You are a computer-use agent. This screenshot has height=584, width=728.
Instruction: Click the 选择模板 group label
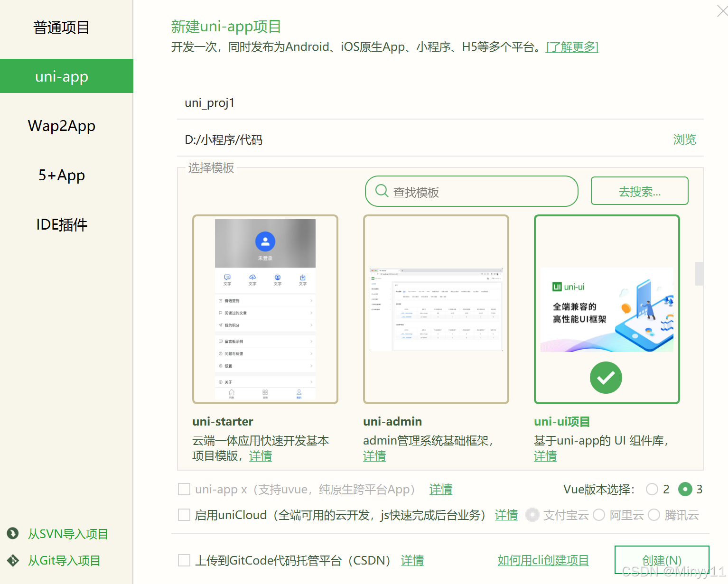[211, 168]
